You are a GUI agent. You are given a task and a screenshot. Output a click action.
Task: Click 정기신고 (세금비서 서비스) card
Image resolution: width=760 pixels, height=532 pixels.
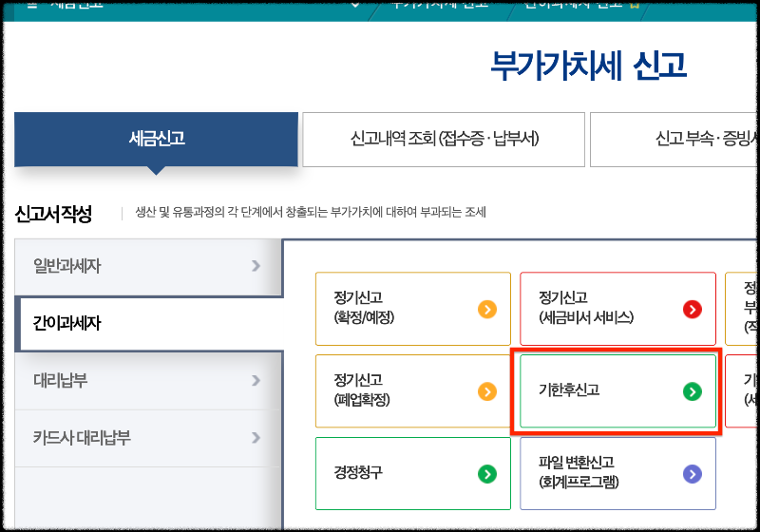tap(618, 309)
